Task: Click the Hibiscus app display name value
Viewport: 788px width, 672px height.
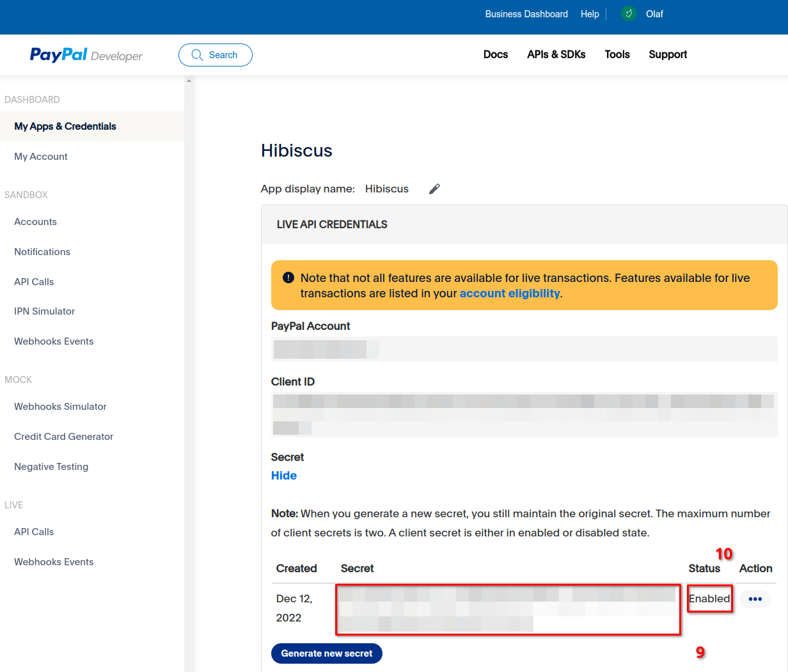Action: pyautogui.click(x=387, y=189)
